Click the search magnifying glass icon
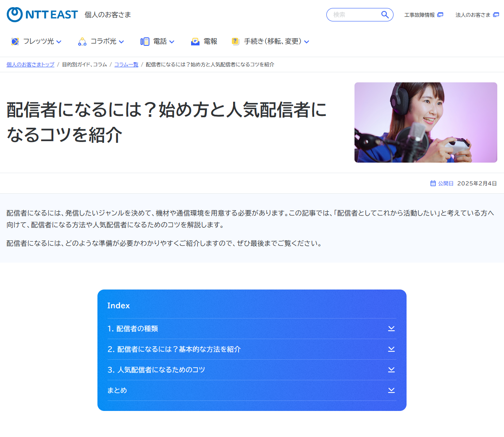 pos(385,15)
